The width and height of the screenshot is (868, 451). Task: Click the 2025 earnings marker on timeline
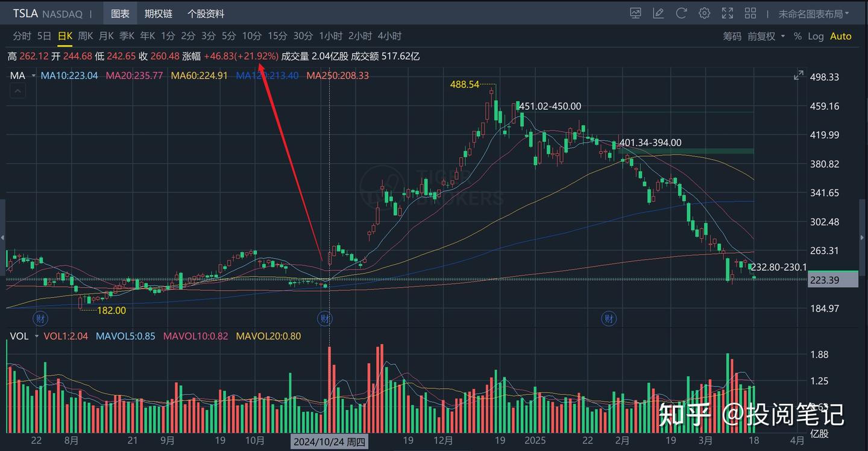609,318
